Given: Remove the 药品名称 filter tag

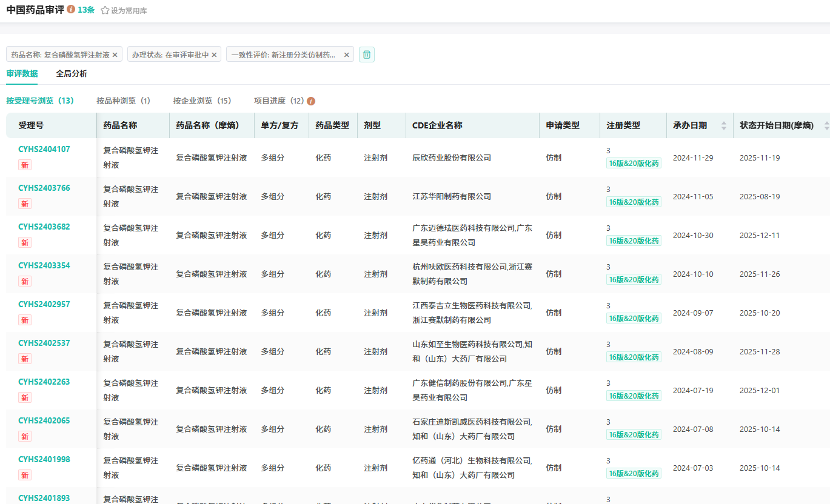Looking at the screenshot, I should (115, 55).
